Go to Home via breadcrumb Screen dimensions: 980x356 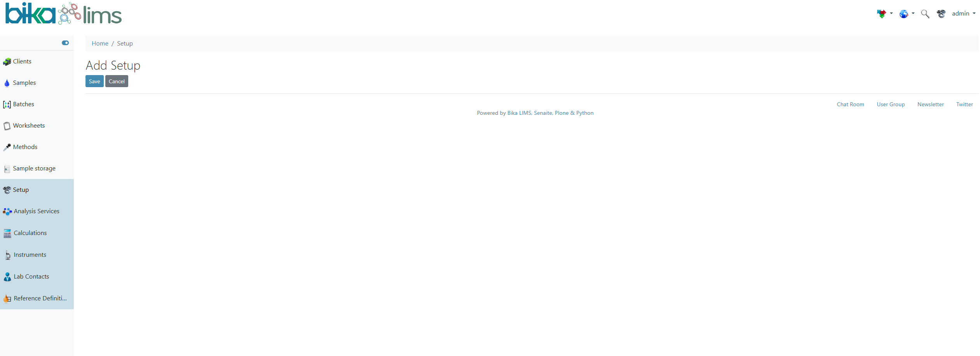100,44
